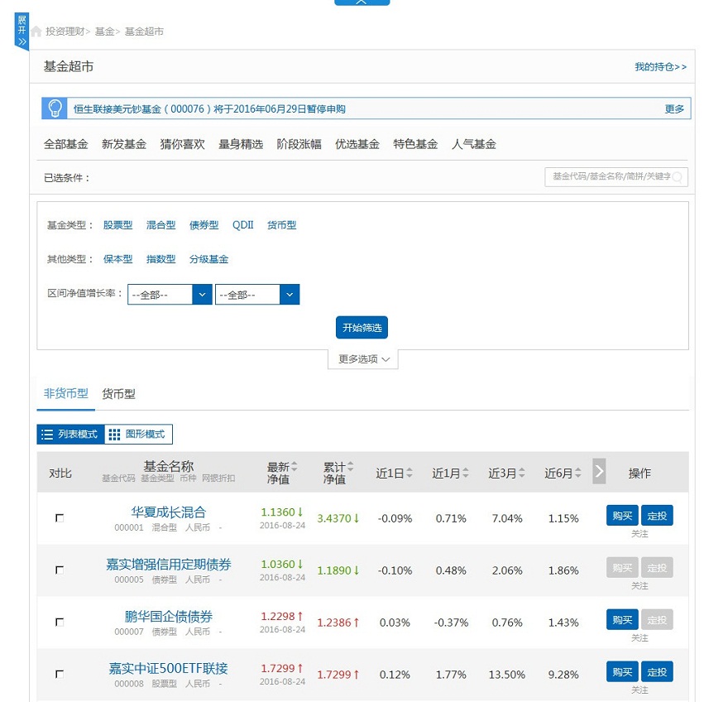Select compare checkbox for 嘉实中证500ETF联接
The image size is (728, 702).
60,675
